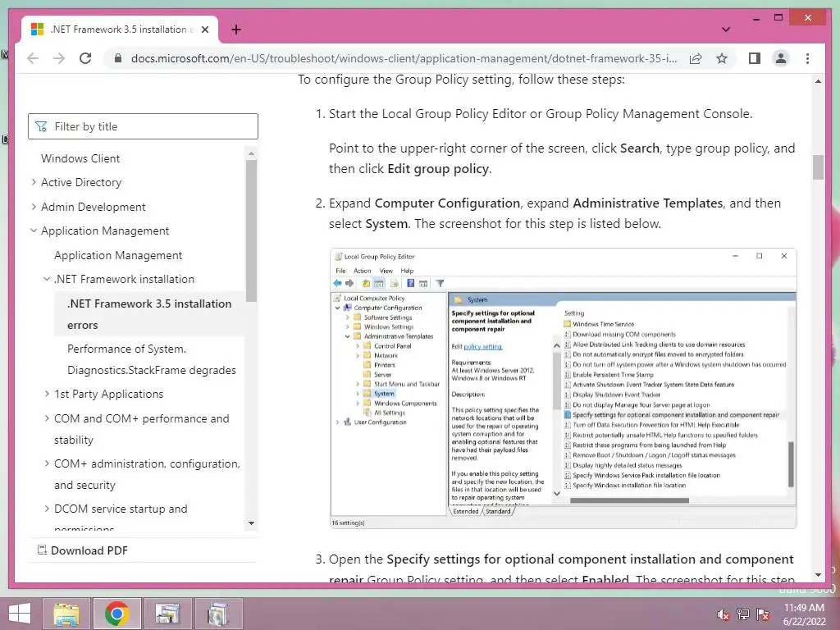Open the third taskbar app icon

[x=167, y=614]
